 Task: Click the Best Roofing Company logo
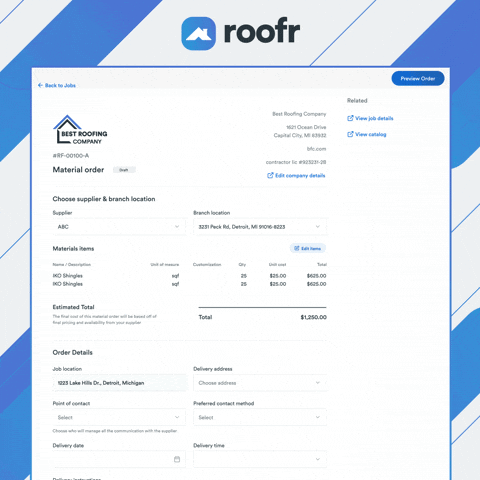[x=80, y=130]
